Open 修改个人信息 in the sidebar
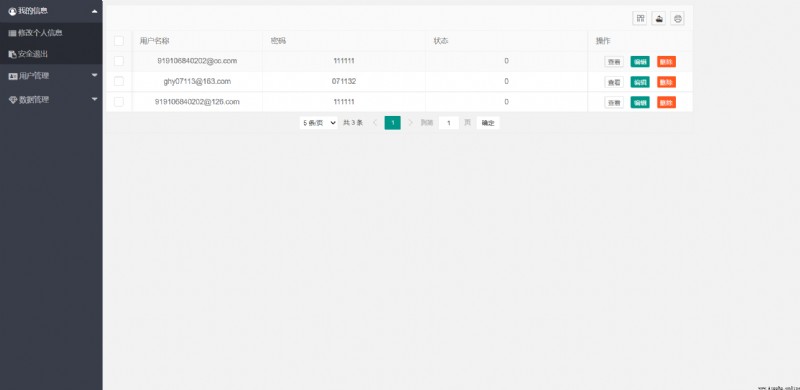800x390 pixels. [x=51, y=33]
